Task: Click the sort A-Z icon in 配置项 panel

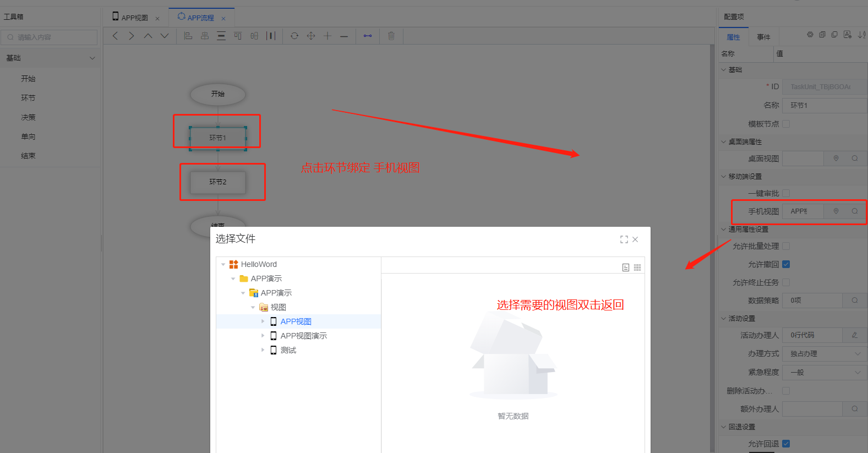Action: (x=861, y=35)
